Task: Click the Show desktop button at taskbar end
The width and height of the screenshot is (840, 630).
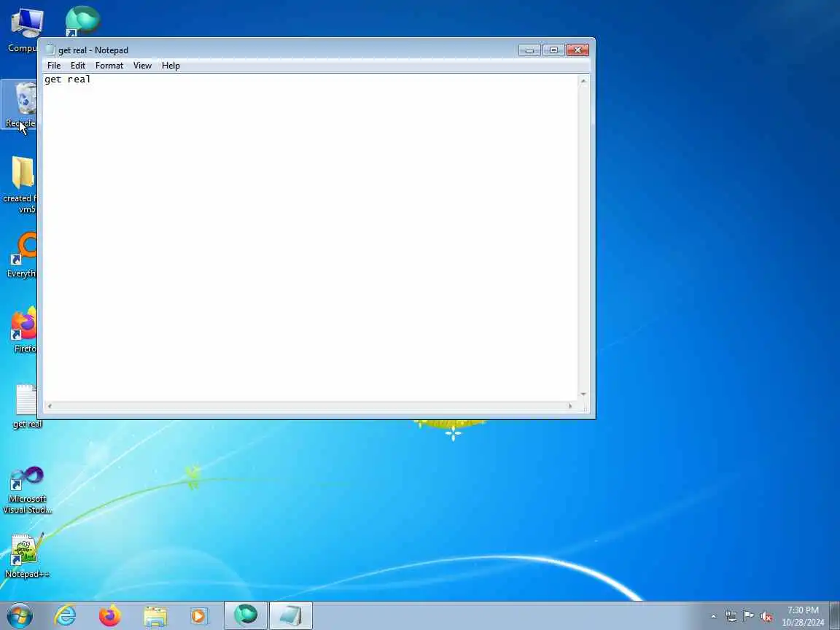Action: [x=835, y=615]
